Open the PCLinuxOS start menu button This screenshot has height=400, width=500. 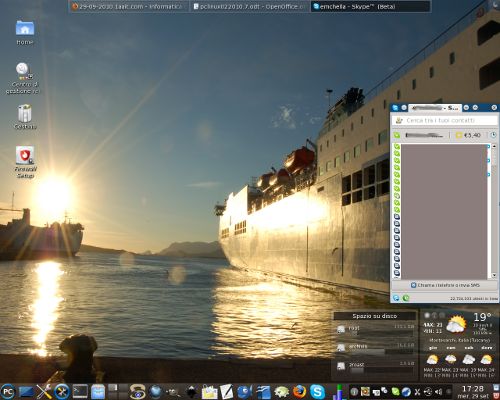coord(8,391)
